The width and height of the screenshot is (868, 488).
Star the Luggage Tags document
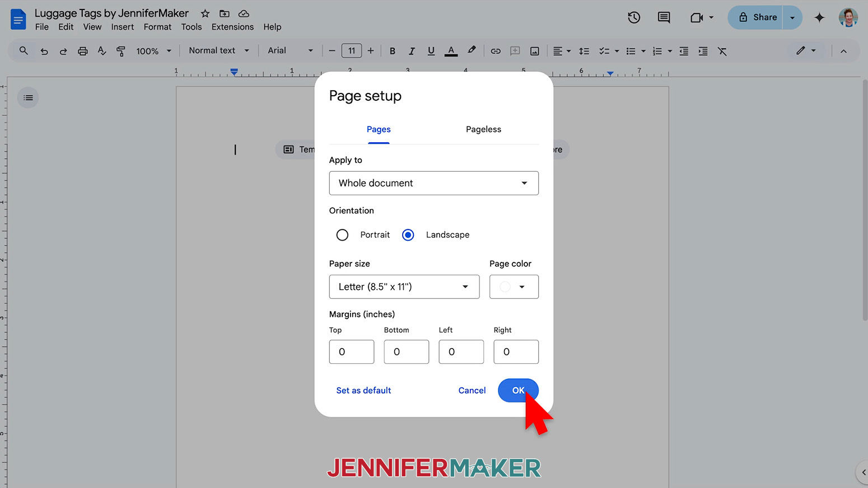[206, 13]
